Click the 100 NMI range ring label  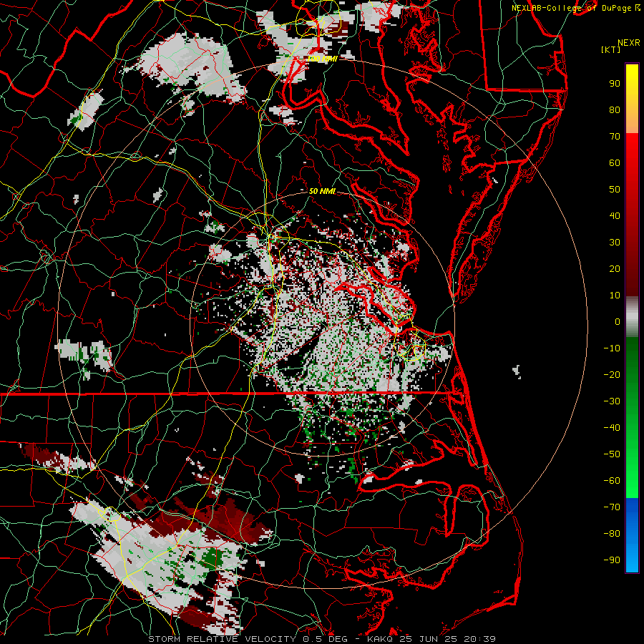323,59
